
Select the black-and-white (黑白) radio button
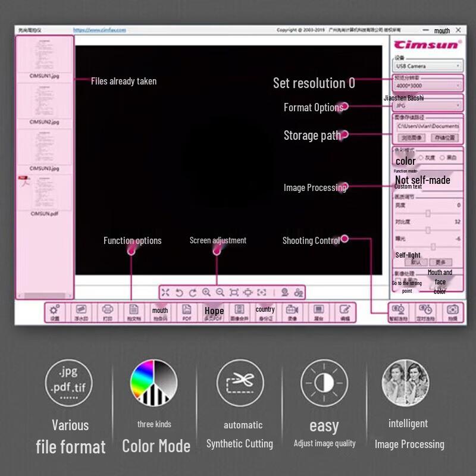(x=442, y=158)
